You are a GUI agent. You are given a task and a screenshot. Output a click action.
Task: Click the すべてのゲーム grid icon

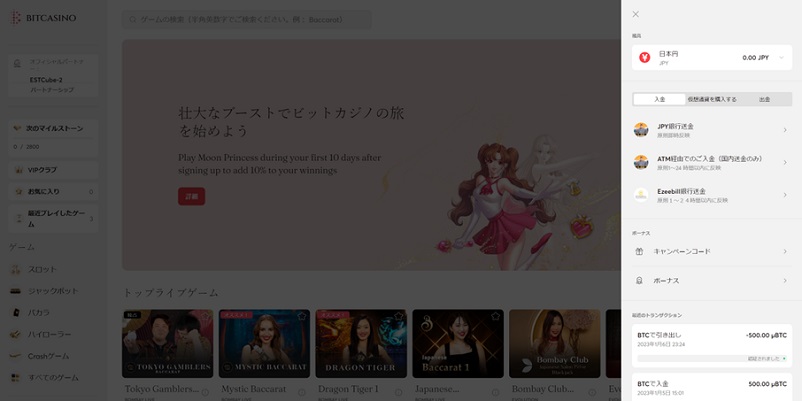coord(15,378)
